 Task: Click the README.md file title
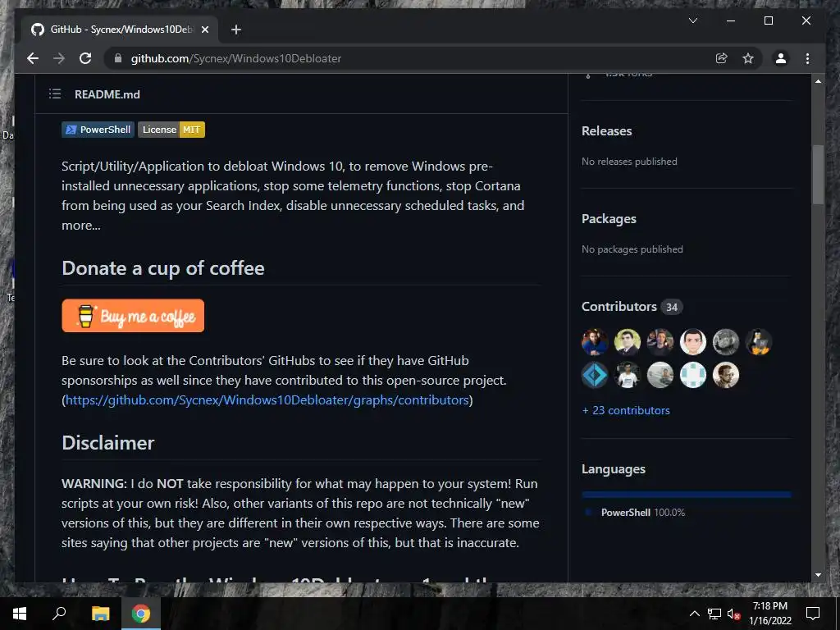click(x=107, y=94)
